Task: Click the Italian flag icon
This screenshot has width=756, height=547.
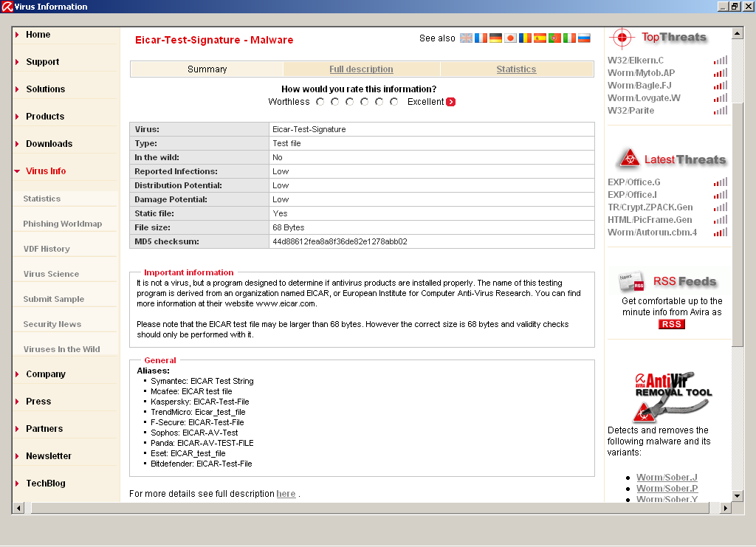Action: [x=569, y=38]
